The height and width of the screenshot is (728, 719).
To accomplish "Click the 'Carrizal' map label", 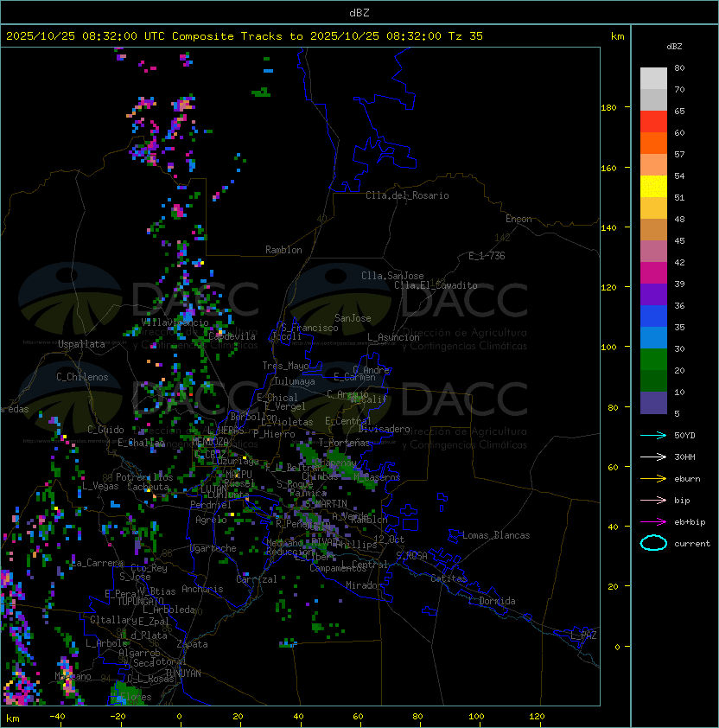I will coord(256,579).
